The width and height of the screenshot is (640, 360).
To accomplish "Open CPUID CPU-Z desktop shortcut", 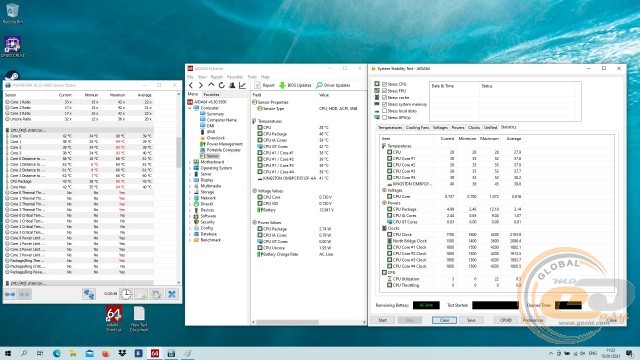I will pyautogui.click(x=12, y=47).
